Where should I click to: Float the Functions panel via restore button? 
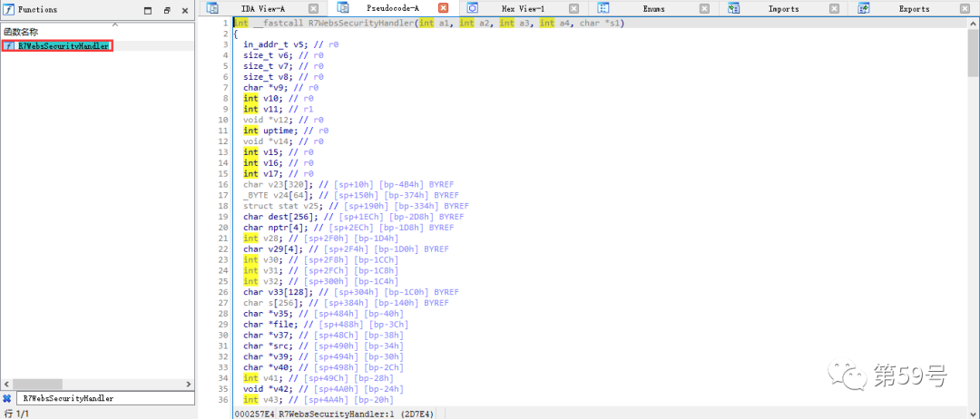pyautogui.click(x=167, y=11)
